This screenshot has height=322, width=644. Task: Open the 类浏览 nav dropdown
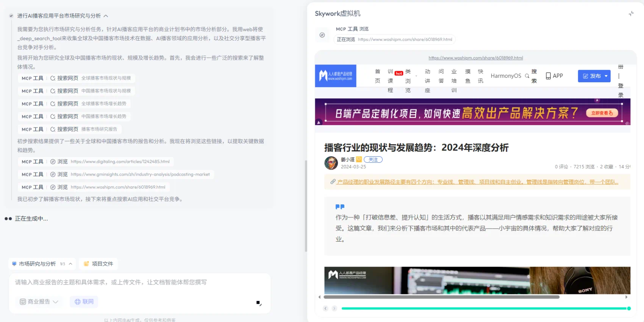click(408, 81)
